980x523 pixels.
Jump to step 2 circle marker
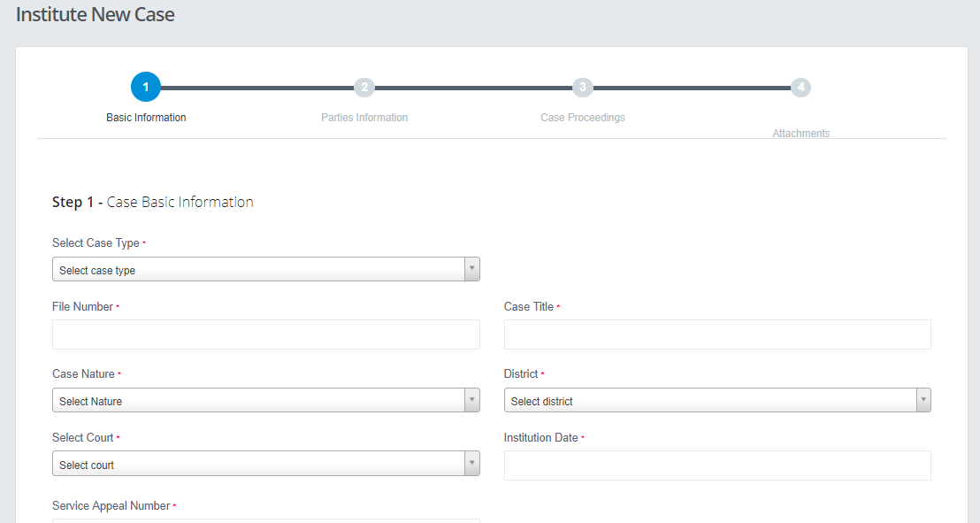click(x=364, y=87)
